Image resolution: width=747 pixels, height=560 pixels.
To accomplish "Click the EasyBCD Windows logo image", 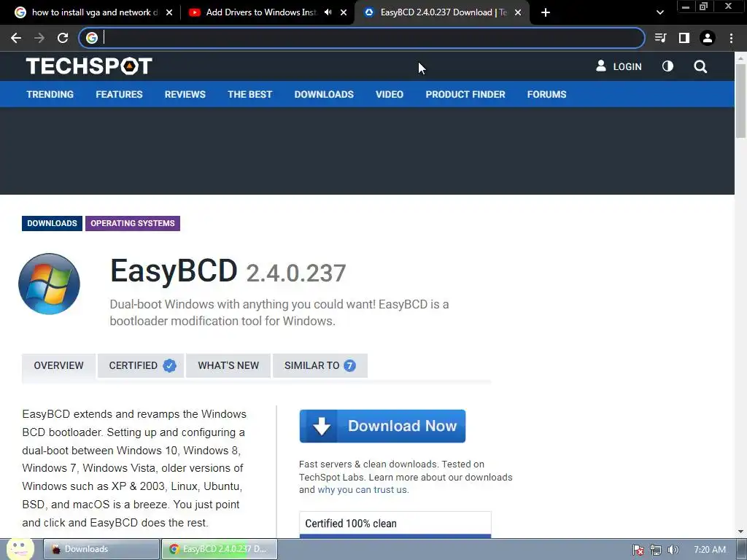I will (x=49, y=284).
